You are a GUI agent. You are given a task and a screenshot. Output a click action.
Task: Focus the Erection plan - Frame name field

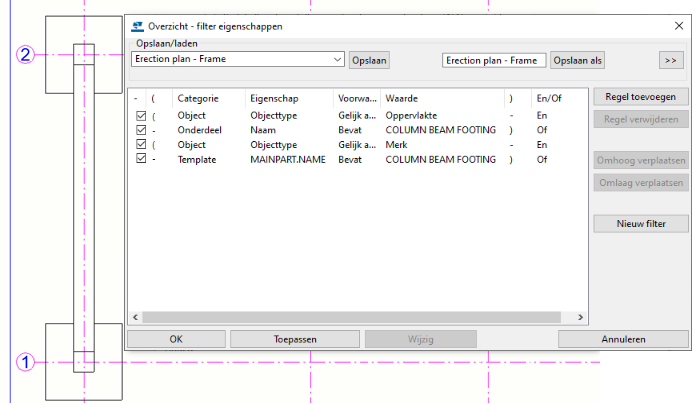point(494,60)
